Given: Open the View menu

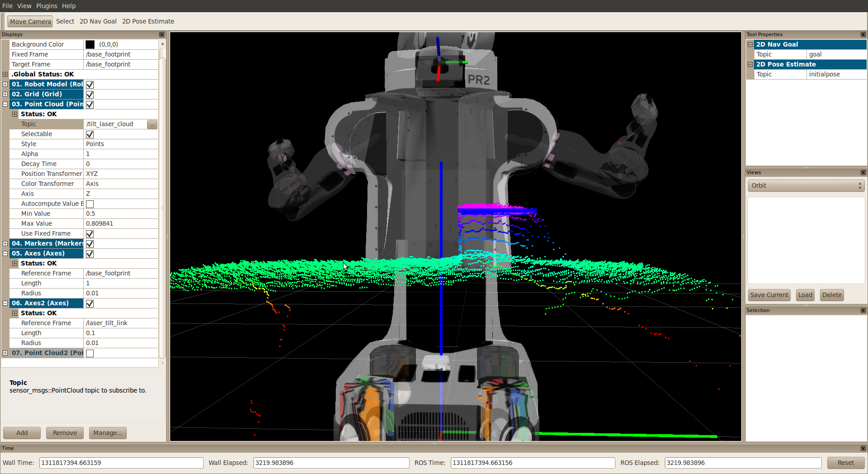Looking at the screenshot, I should 24,6.
